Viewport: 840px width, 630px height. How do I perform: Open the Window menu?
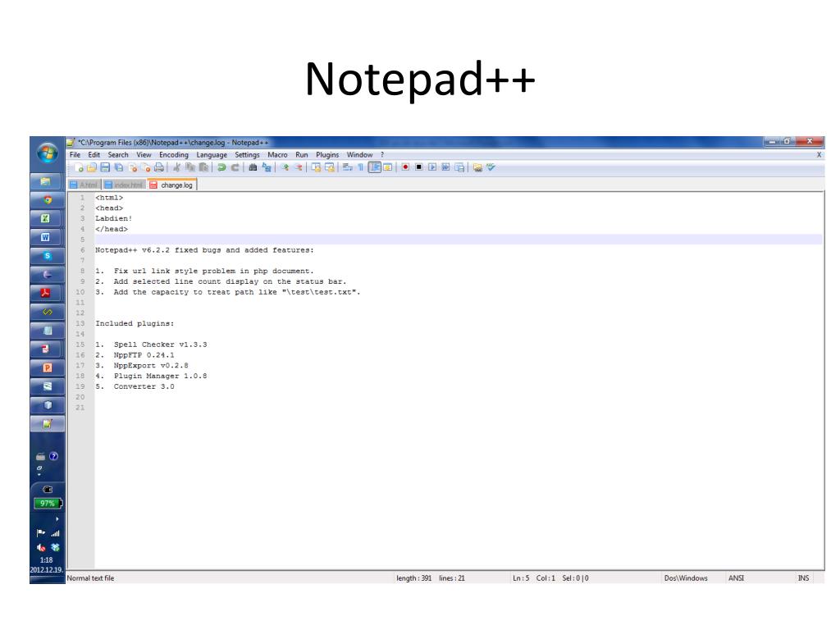359,155
